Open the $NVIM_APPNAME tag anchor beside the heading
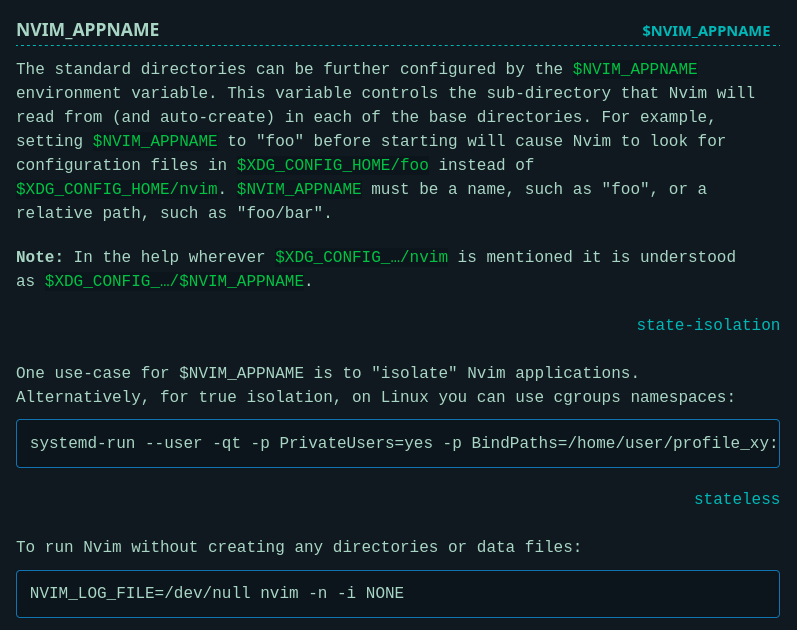The height and width of the screenshot is (630, 797). click(x=706, y=31)
